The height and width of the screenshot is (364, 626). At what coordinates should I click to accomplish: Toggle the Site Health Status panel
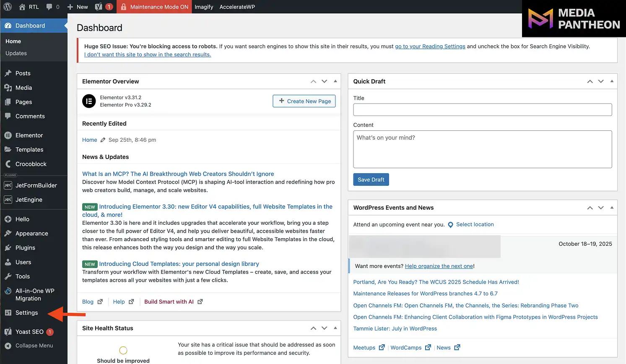click(x=335, y=328)
